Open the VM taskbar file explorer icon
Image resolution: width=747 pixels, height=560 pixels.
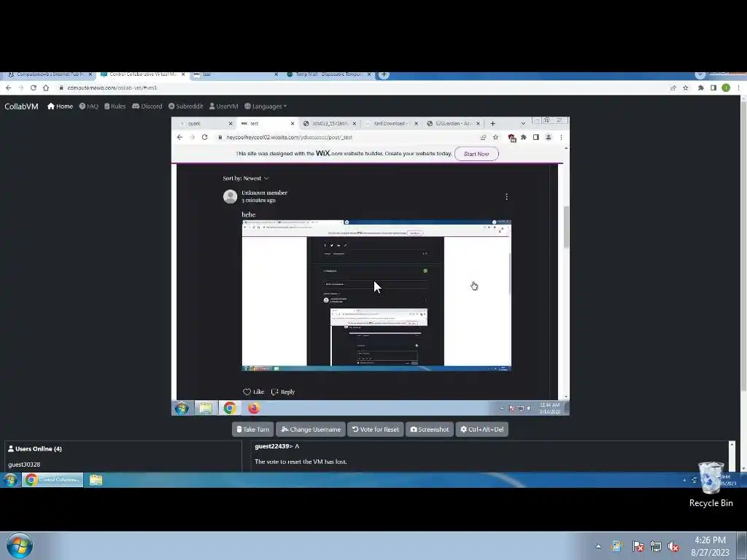pos(206,408)
